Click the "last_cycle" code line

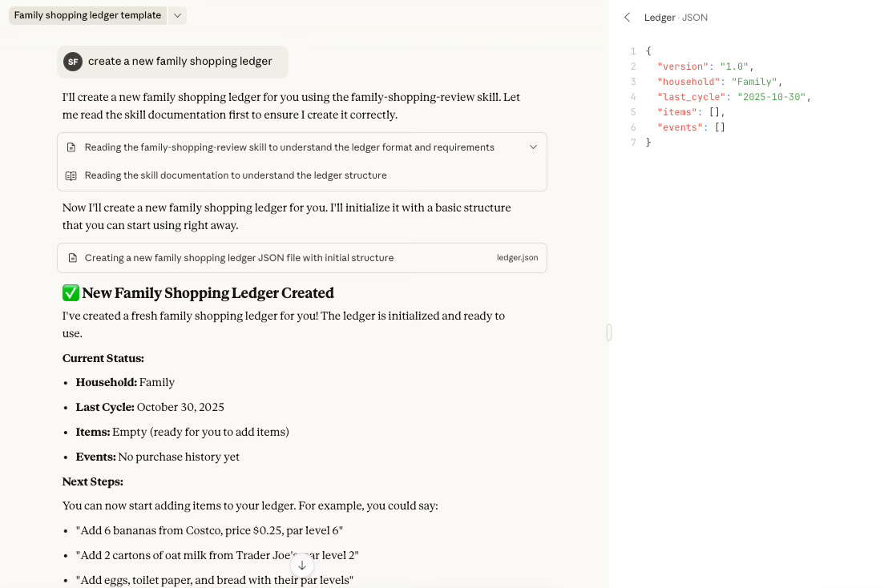734,97
